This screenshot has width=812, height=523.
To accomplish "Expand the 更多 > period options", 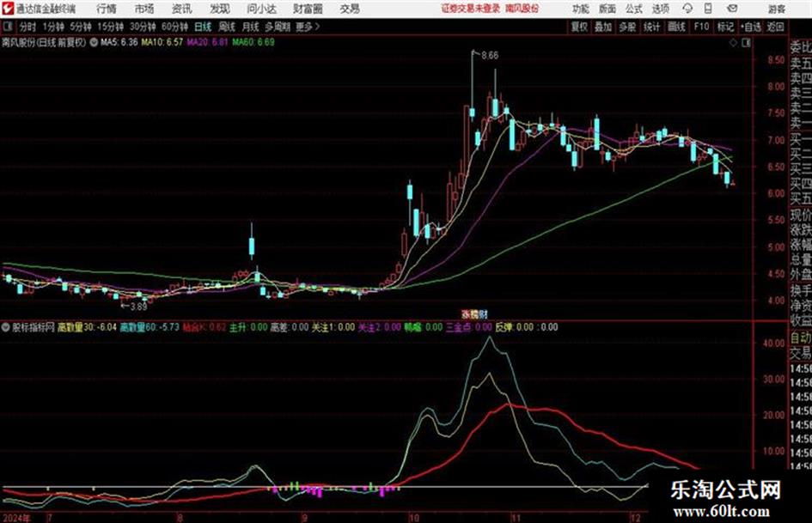I will coord(308,27).
